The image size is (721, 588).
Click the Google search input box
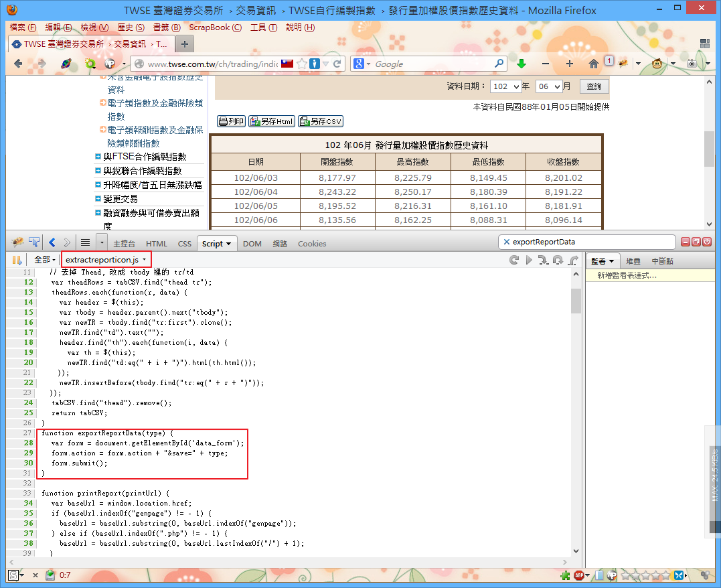tap(432, 64)
